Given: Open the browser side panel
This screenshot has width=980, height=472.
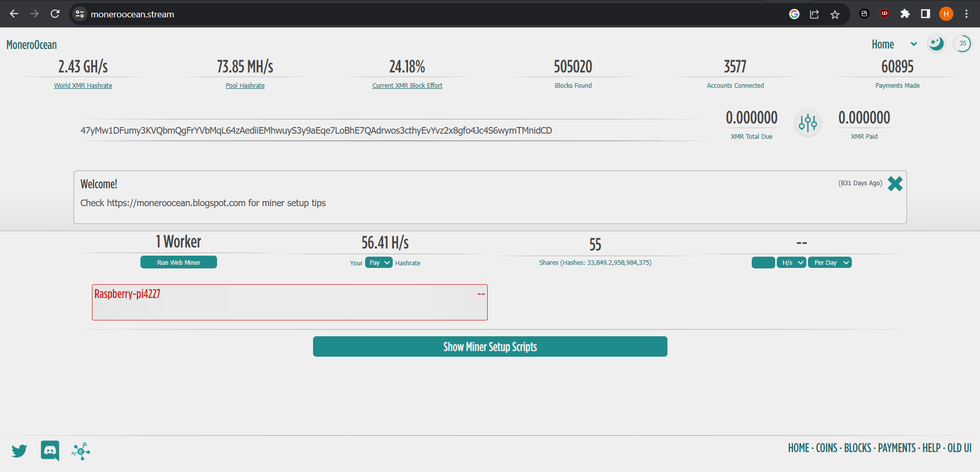Looking at the screenshot, I should (x=925, y=14).
